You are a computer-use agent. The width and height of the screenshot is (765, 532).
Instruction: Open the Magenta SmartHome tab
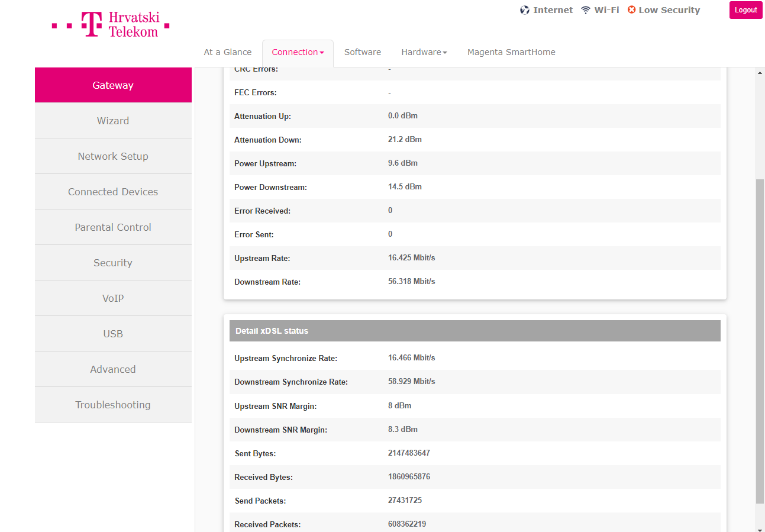[x=511, y=52]
